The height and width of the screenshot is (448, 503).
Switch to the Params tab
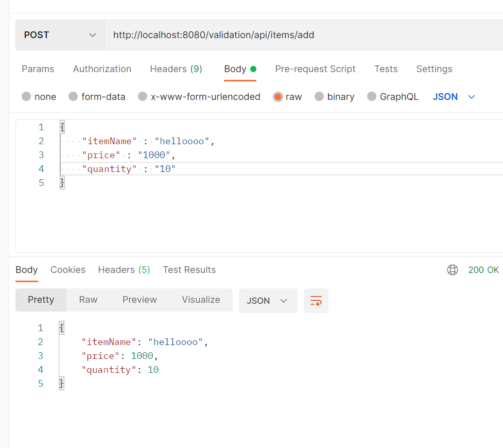coord(38,69)
